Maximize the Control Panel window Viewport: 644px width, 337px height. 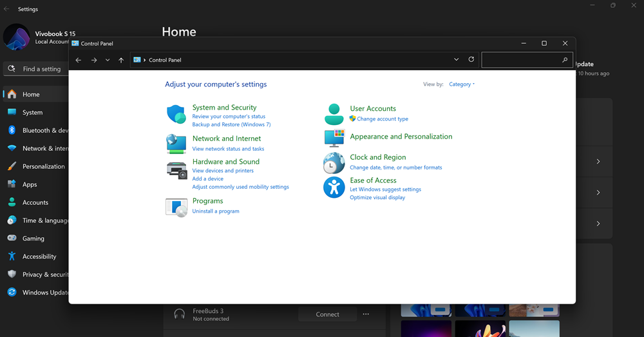(x=544, y=43)
